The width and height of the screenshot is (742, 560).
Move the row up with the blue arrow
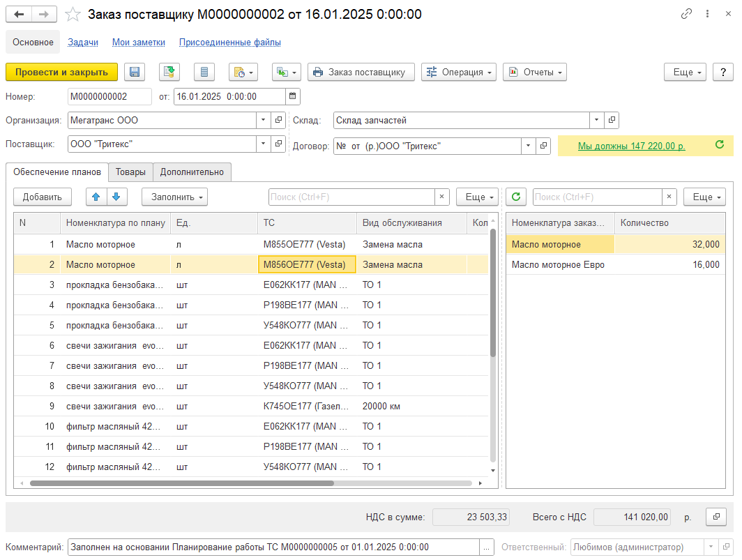click(x=96, y=197)
